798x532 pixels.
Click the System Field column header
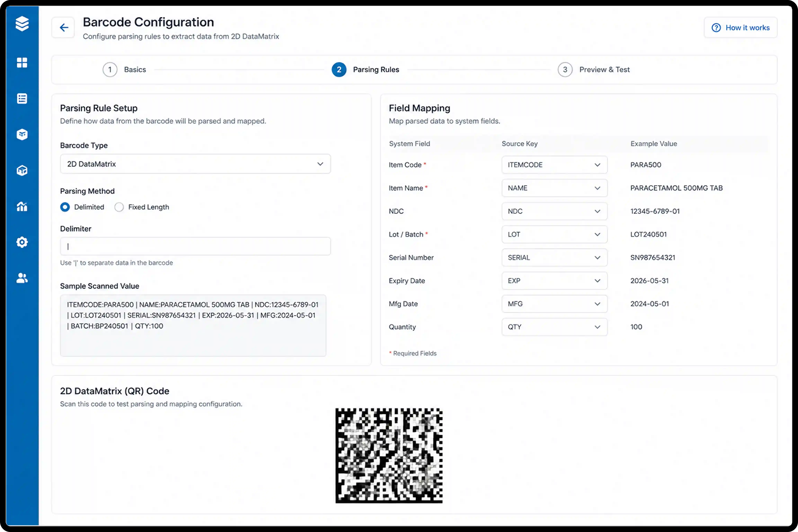[x=410, y=144]
